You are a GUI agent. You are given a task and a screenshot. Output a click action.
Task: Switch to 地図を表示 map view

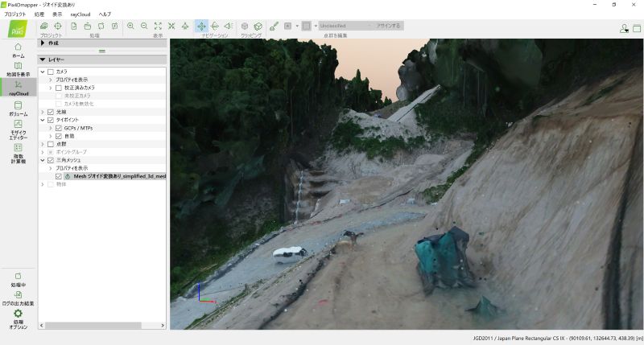18,69
